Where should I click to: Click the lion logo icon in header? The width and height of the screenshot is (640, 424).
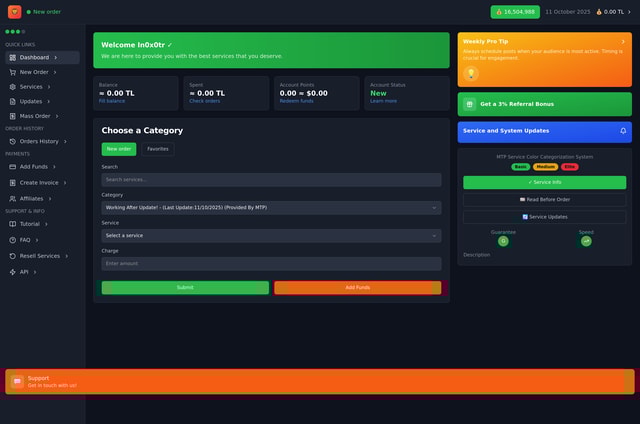[14, 12]
